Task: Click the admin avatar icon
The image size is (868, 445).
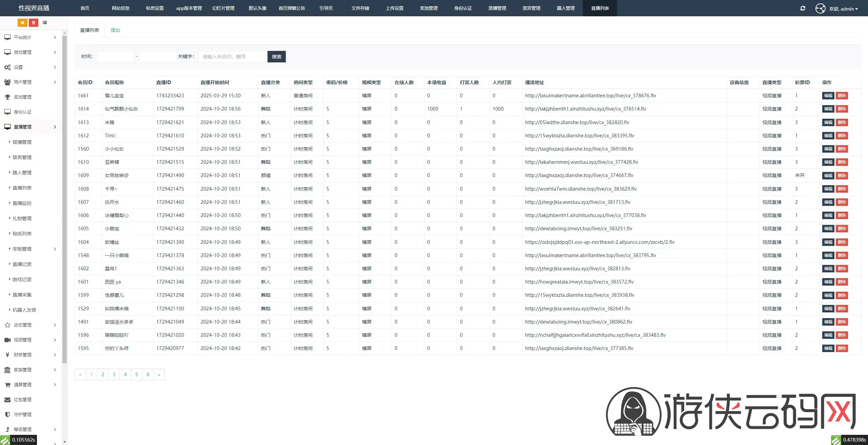Action: 820,8
